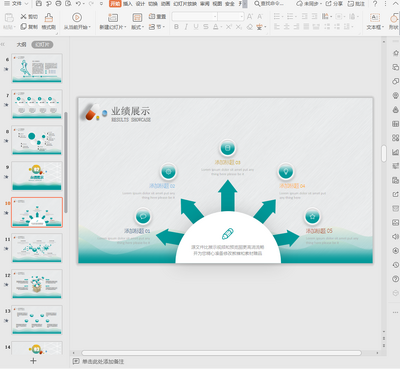Undo the last action
400x369 pixels.
[x=78, y=4]
